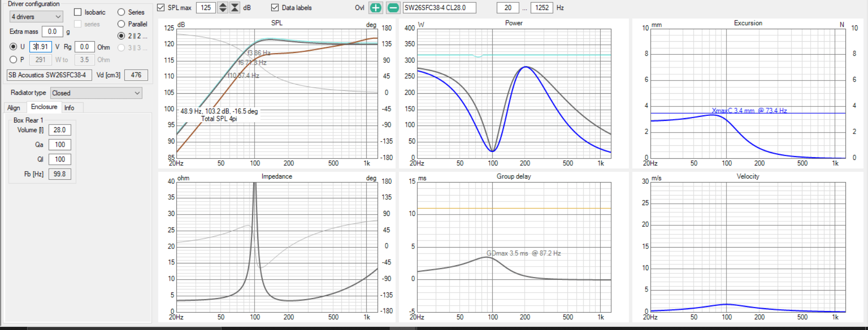Screen dimensions: 868x330
Task: Switch to the Info tab
Action: click(69, 108)
